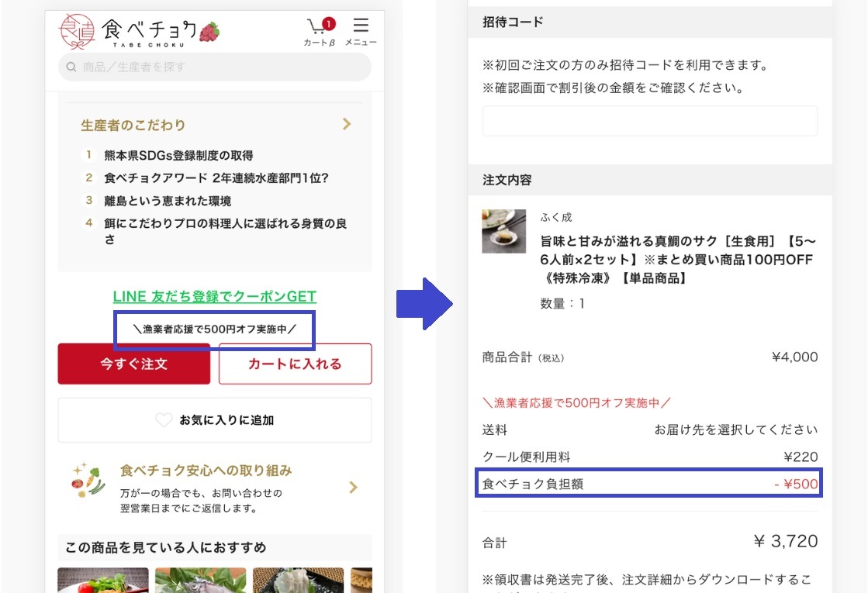
Task: Click the sea bream product thumbnail in order
Action: [503, 231]
